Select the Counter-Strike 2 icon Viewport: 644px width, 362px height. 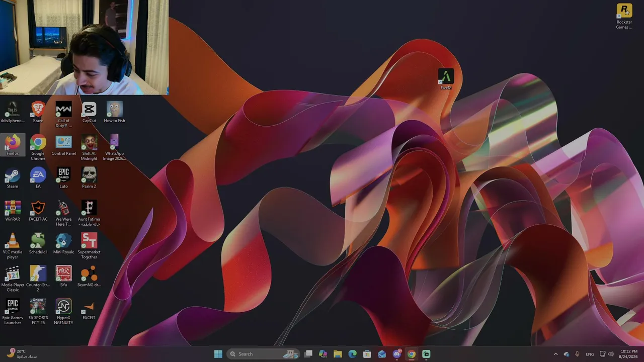click(x=38, y=279)
